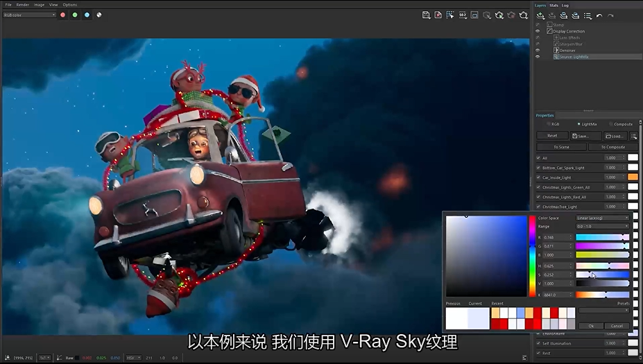This screenshot has height=364, width=643.
Task: Click the Load... LightMix button
Action: pos(614,136)
